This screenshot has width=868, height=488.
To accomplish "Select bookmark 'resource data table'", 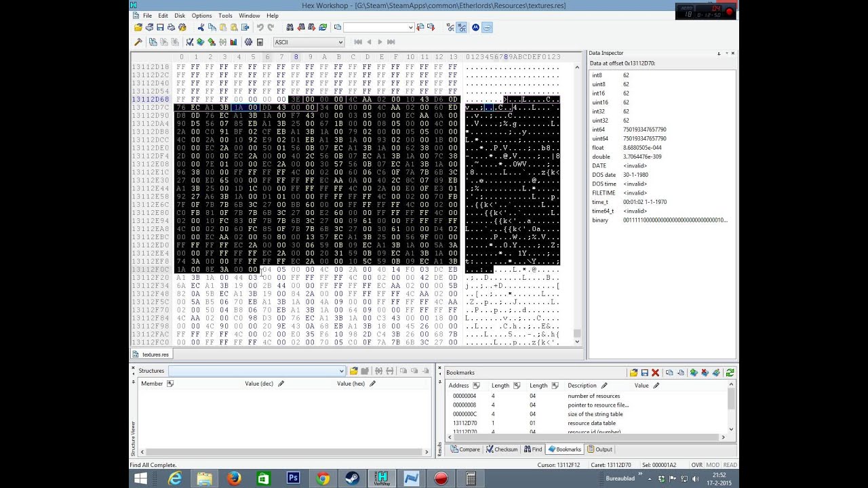I will [x=591, y=423].
